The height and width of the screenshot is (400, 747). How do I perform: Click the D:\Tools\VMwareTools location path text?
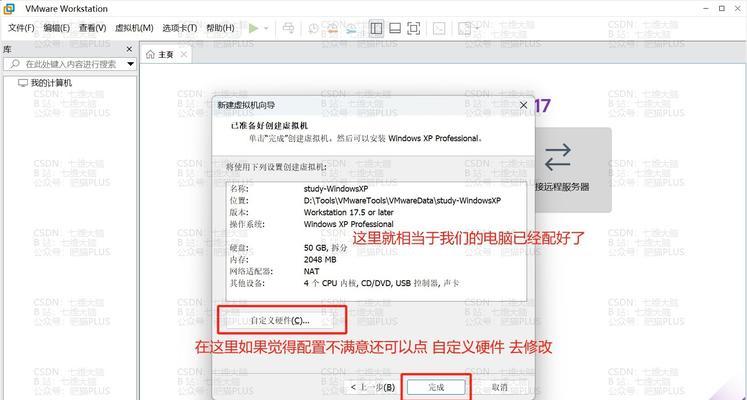403,200
